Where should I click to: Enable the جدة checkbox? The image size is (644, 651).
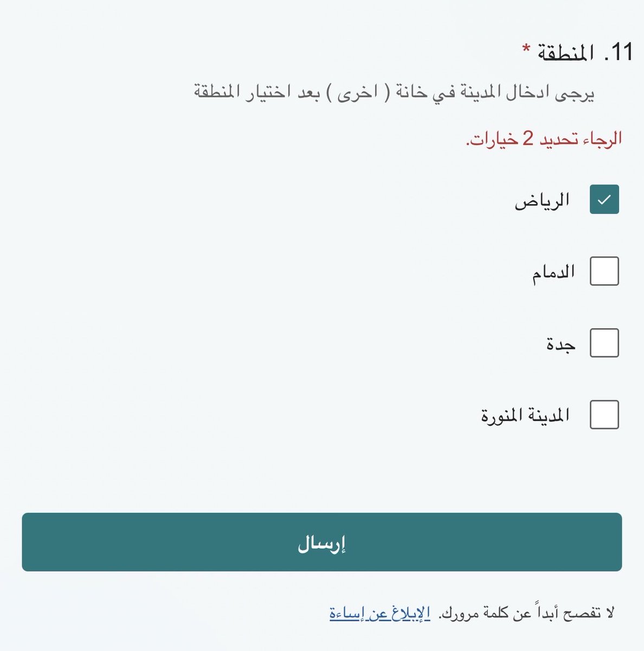pos(604,343)
